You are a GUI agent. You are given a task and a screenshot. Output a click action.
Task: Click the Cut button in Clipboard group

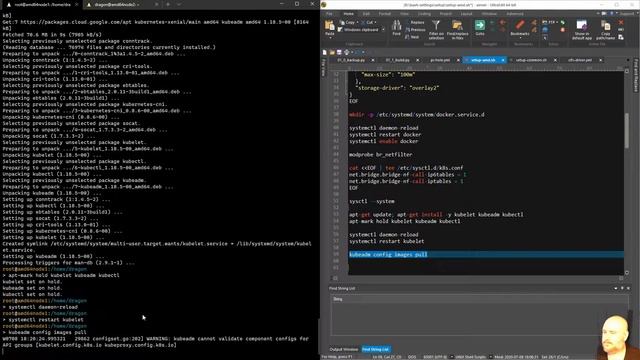click(x=367, y=23)
